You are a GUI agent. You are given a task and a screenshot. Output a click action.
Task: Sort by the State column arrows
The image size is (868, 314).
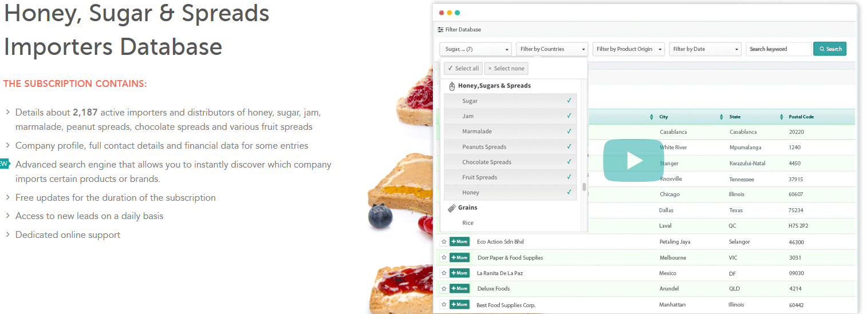click(782, 117)
